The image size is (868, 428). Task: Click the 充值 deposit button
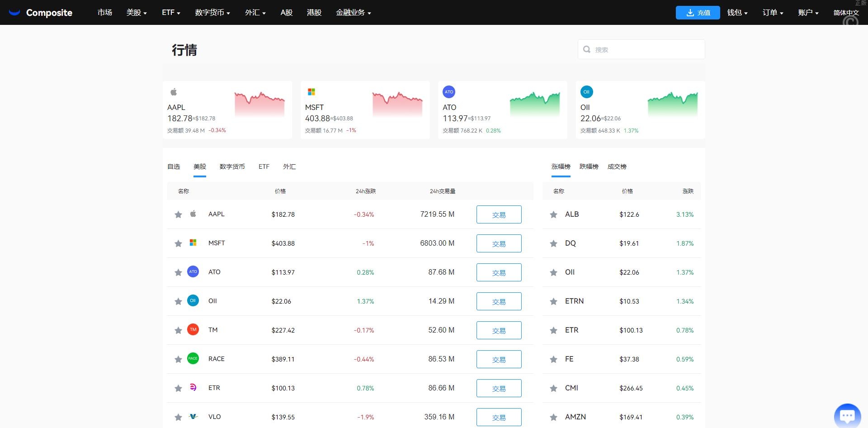(698, 12)
